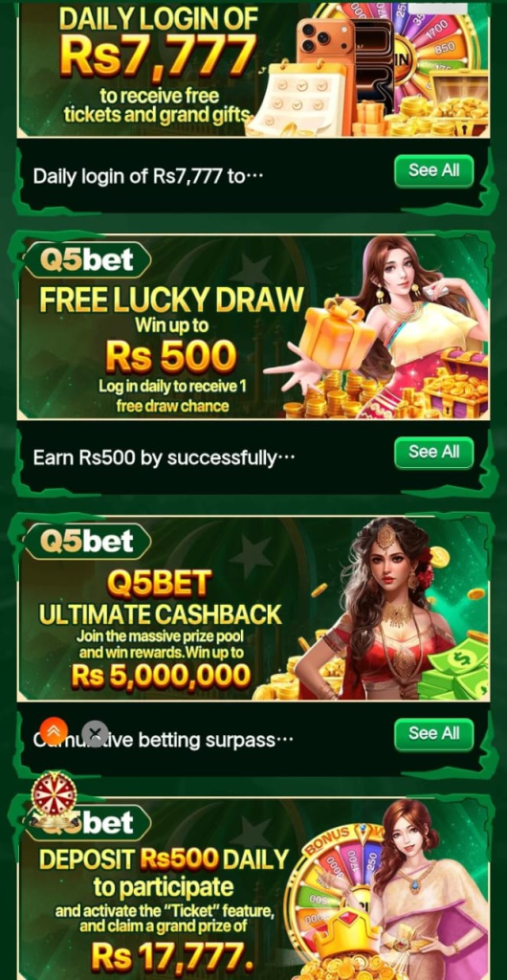Open the Daily Login of Rs7,777 banner
The width and height of the screenshot is (507, 980).
[x=253, y=69]
